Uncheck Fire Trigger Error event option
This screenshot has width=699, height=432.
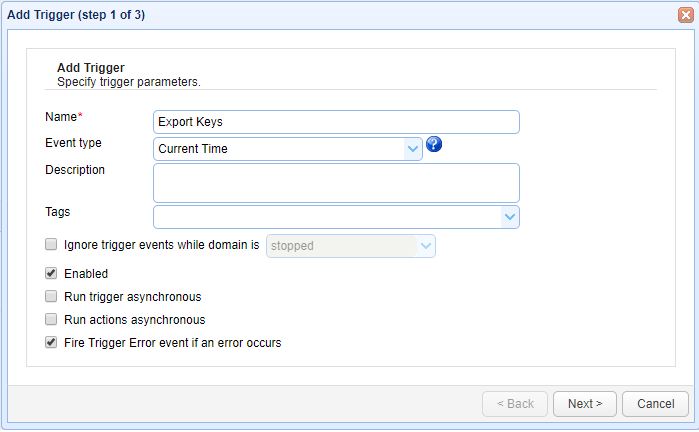(51, 343)
